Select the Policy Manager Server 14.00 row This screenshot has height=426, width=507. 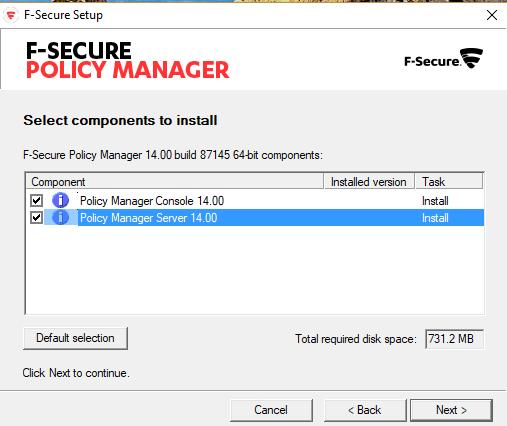pos(255,218)
